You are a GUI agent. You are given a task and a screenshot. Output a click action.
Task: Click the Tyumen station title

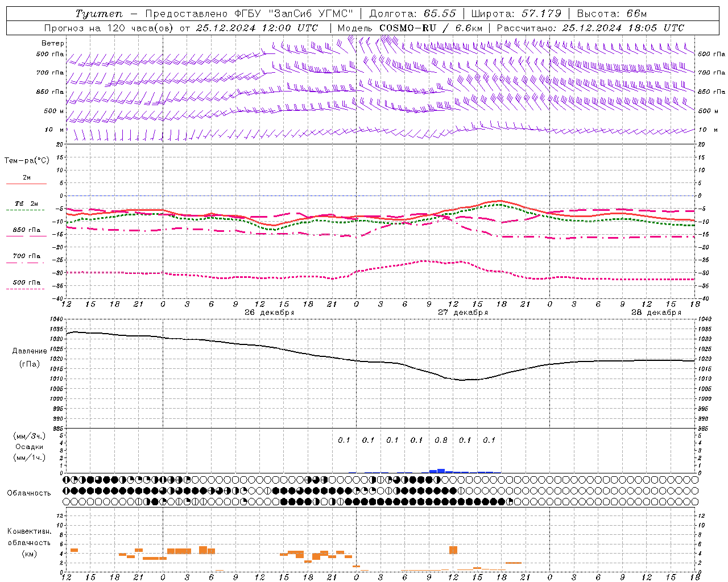(99, 14)
